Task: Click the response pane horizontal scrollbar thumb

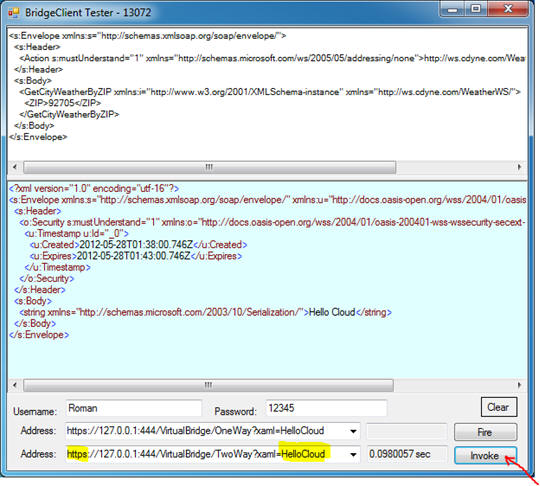Action: click(x=208, y=385)
